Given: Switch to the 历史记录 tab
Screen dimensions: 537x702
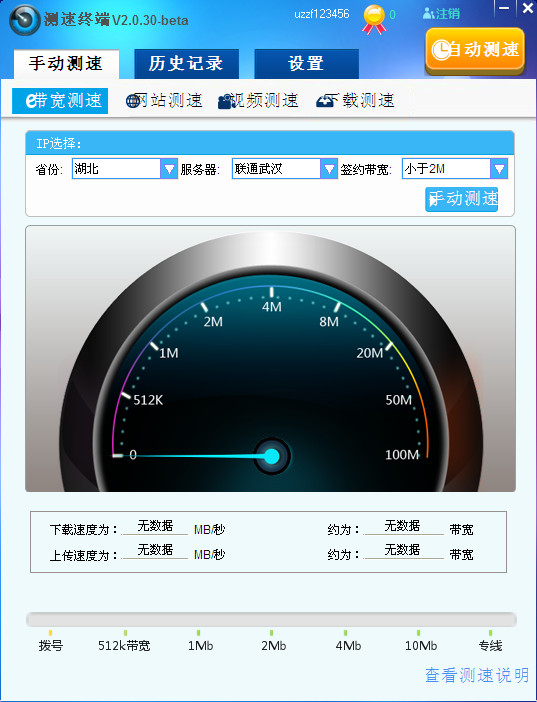Looking at the screenshot, I should (x=186, y=64).
